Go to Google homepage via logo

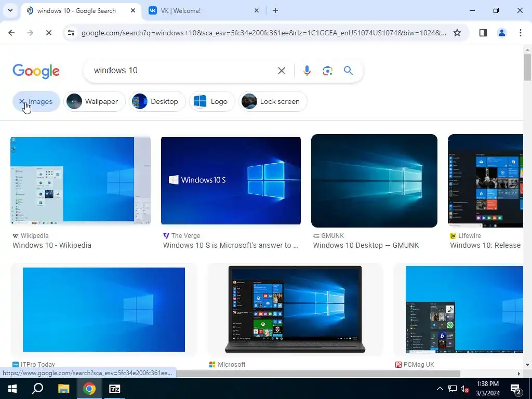[x=36, y=71]
